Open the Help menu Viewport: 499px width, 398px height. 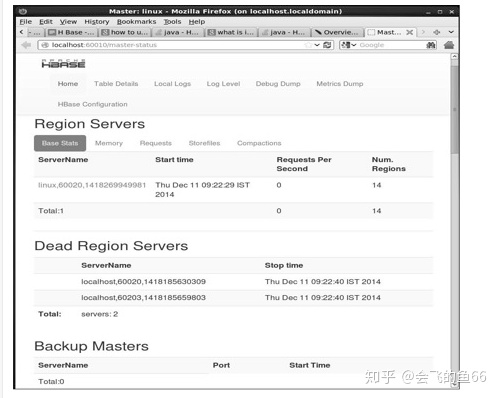(x=197, y=22)
